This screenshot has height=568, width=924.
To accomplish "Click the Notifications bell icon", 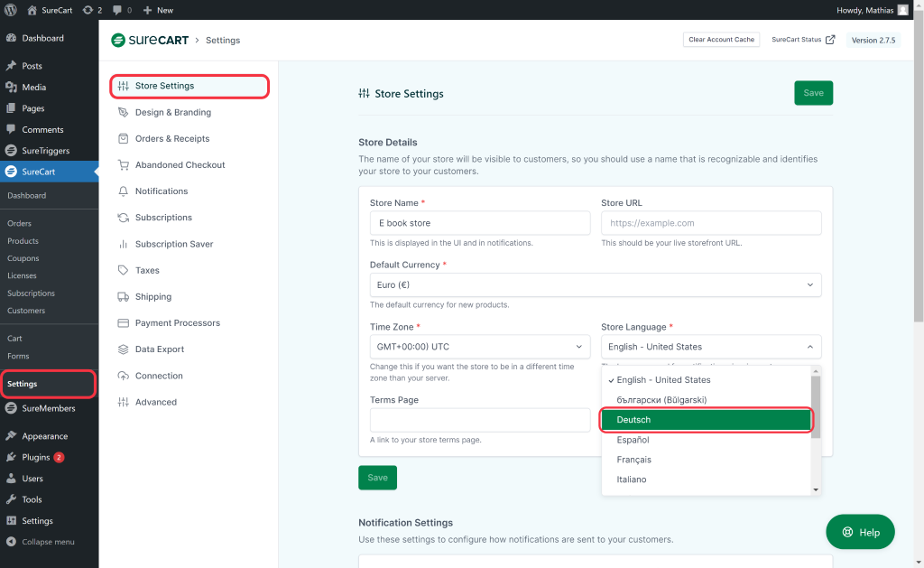I will [124, 191].
